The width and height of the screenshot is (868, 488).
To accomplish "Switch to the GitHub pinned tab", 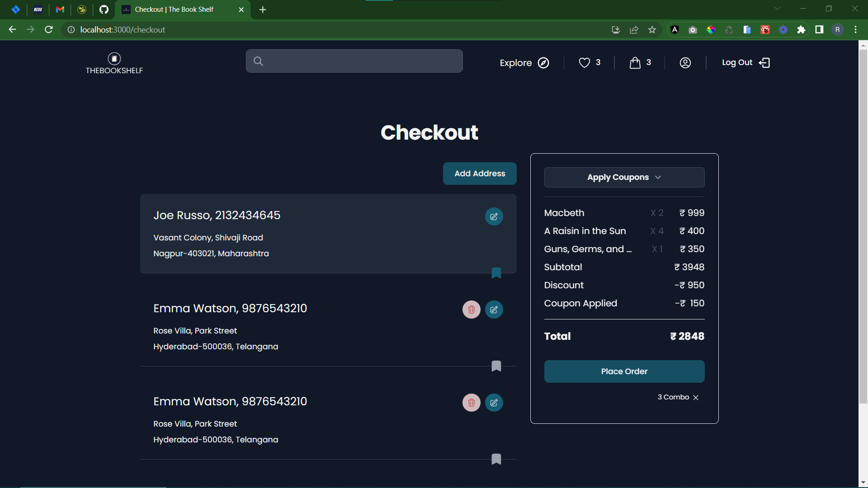I will tap(104, 9).
